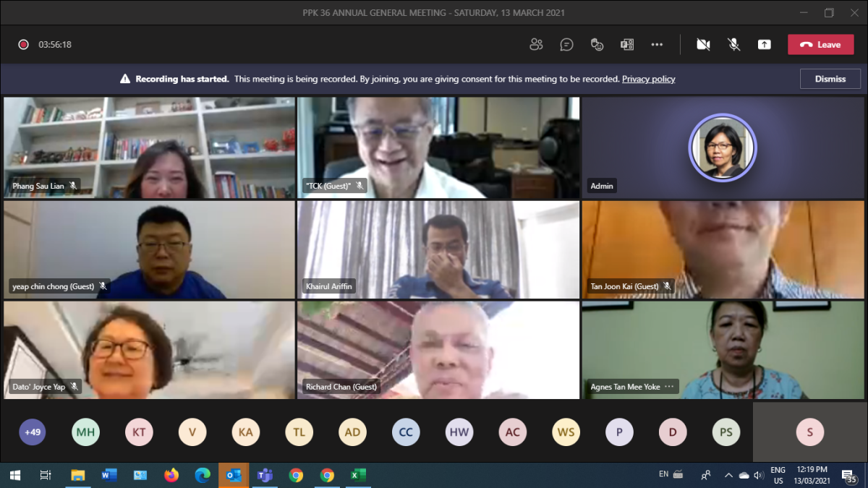
Task: Click the Richard Chan (Guest) name label
Action: coord(341,387)
